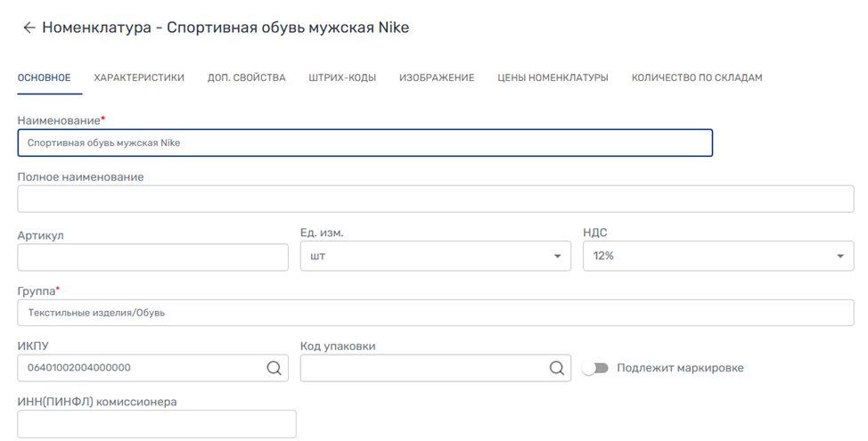
Task: Click the search icon in ИКПУ field
Action: click(274, 368)
